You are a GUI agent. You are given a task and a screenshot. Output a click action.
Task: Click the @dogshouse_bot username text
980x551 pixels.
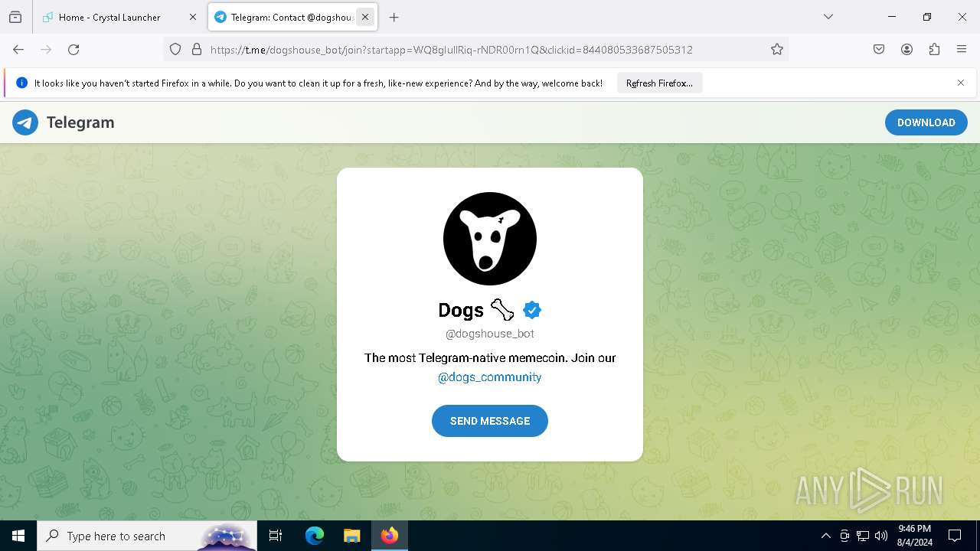coord(490,334)
